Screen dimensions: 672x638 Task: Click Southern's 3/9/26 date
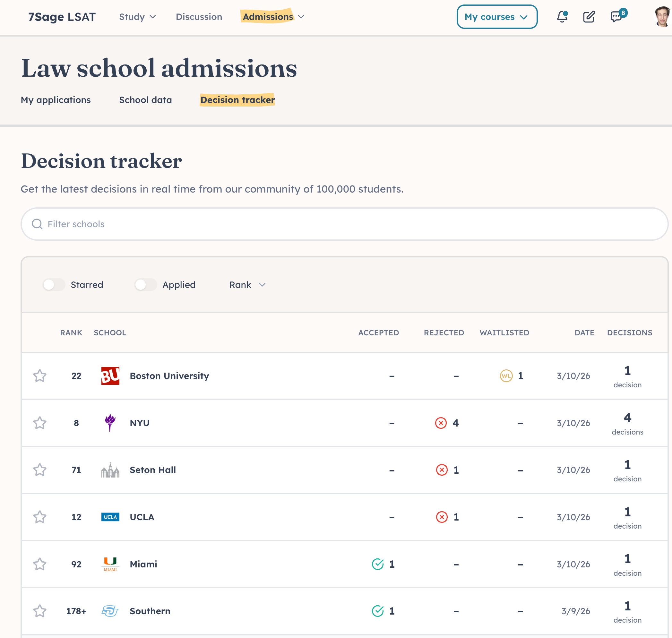576,611
